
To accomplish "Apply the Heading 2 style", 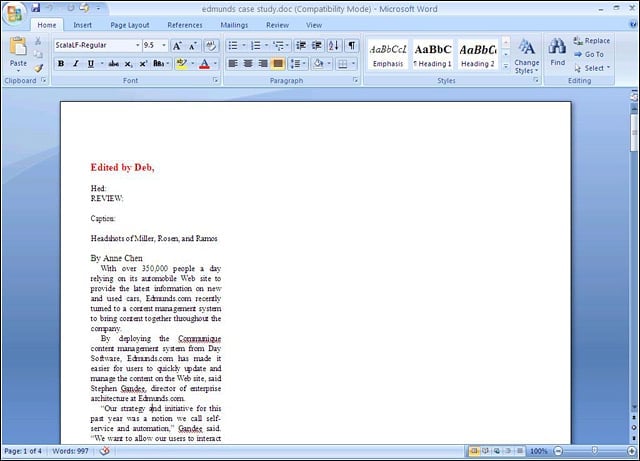I will pyautogui.click(x=478, y=55).
